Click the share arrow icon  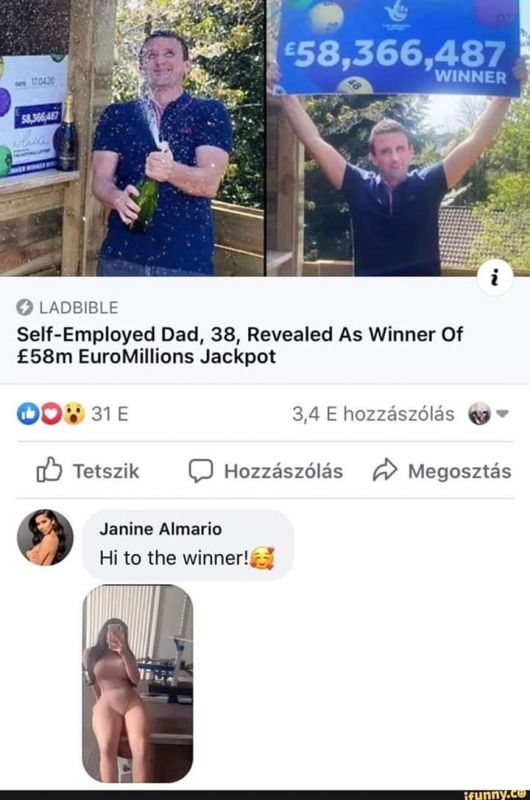pos(385,470)
